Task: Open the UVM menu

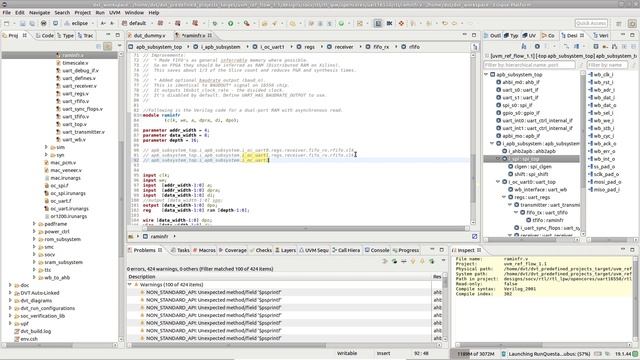Action: click(115, 13)
